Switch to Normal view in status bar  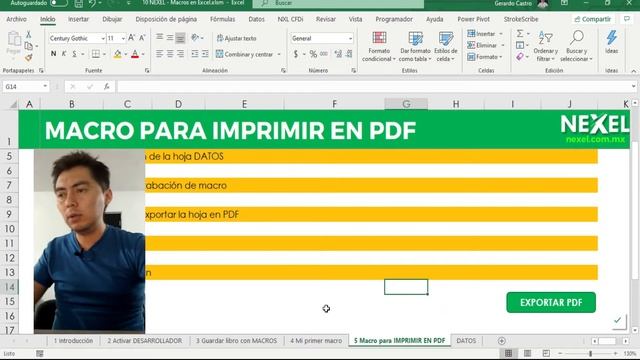[508, 353]
